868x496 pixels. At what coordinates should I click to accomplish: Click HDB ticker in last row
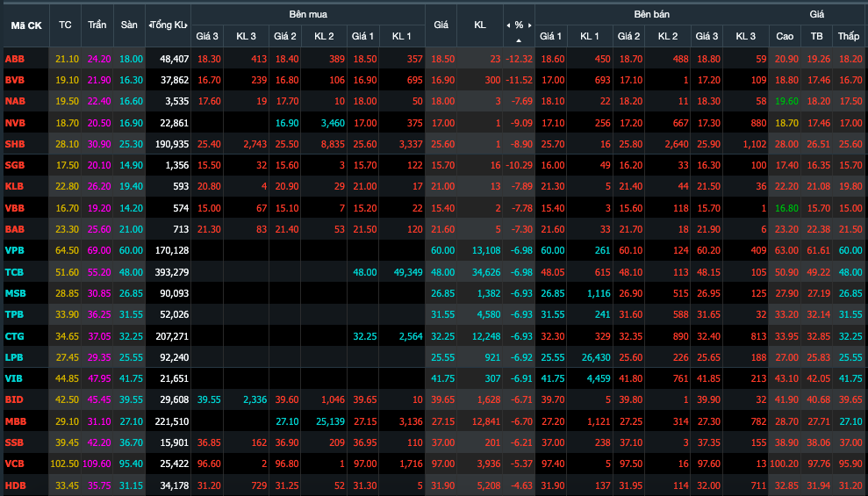tap(15, 485)
